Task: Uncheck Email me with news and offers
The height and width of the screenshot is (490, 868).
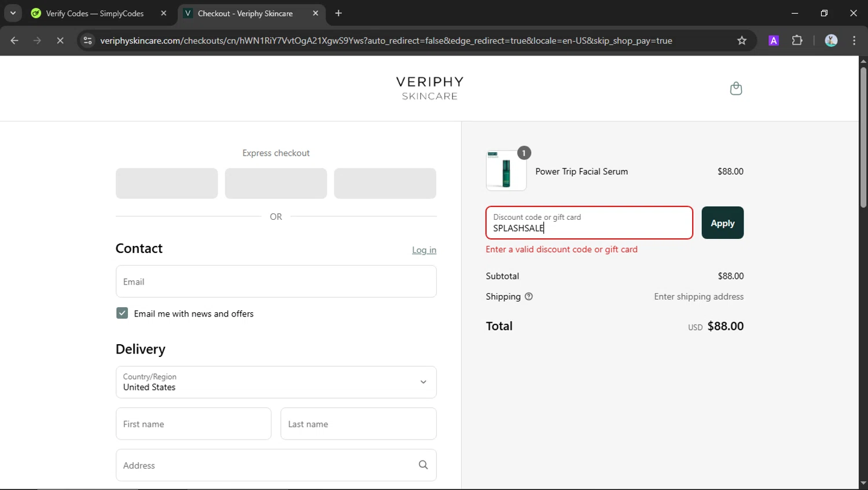Action: [x=122, y=313]
